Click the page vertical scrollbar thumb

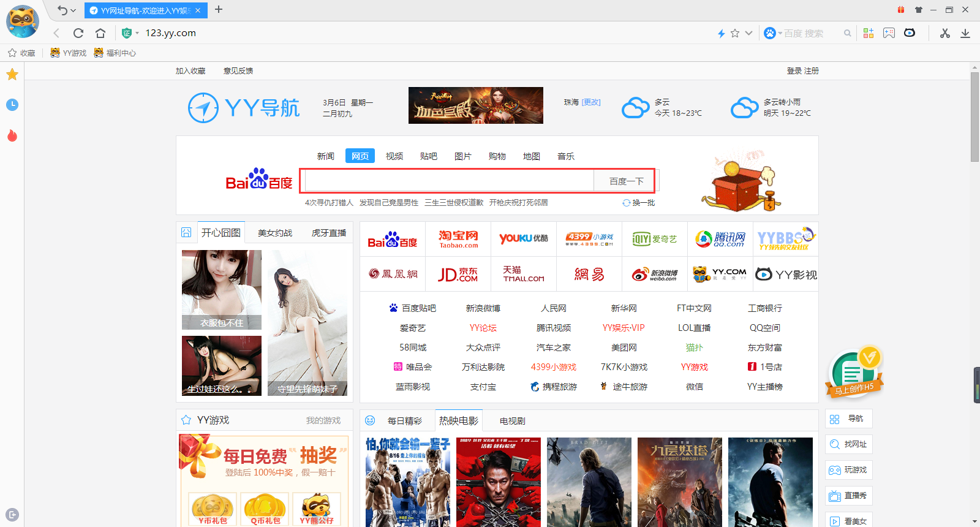coord(974,116)
